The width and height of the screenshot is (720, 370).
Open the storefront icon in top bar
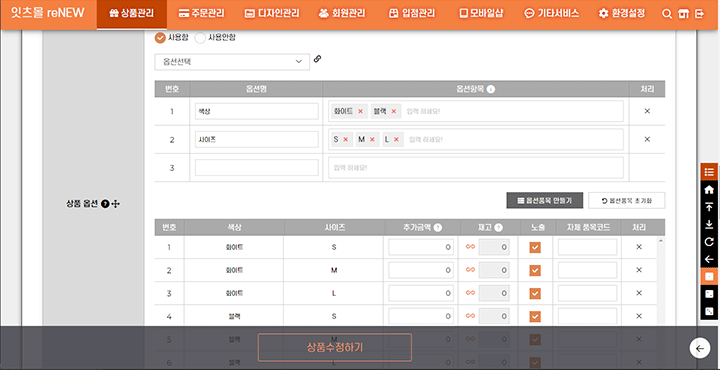[683, 14]
